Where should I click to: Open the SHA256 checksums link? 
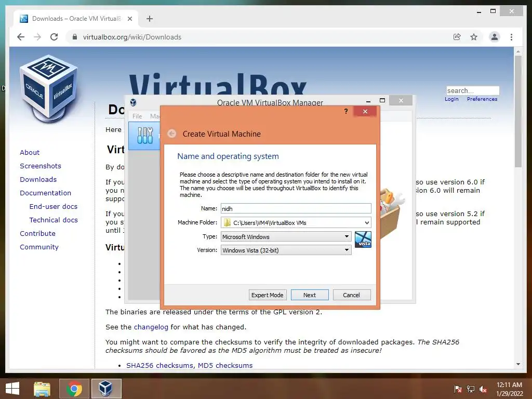click(160, 365)
